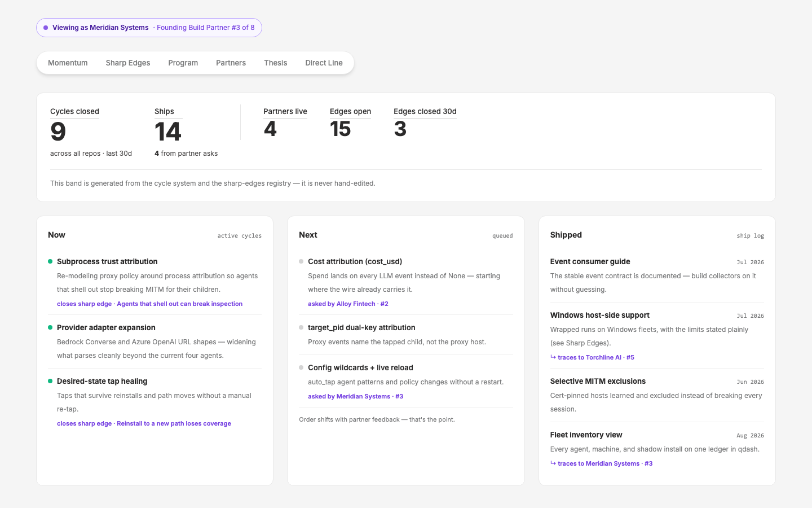Open the Direct Line tab
The width and height of the screenshot is (812, 508).
coord(324,63)
